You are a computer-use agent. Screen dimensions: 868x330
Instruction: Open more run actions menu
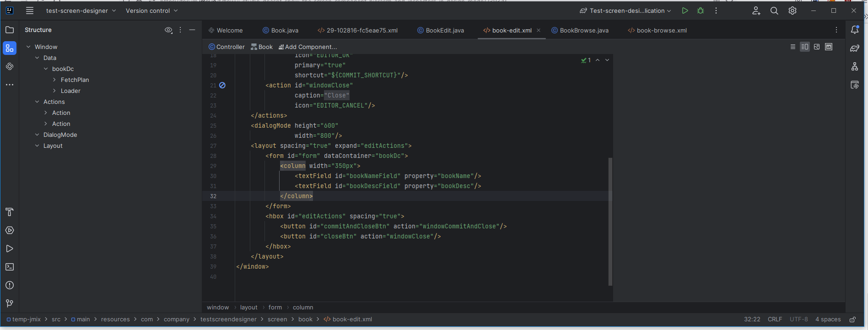point(716,11)
